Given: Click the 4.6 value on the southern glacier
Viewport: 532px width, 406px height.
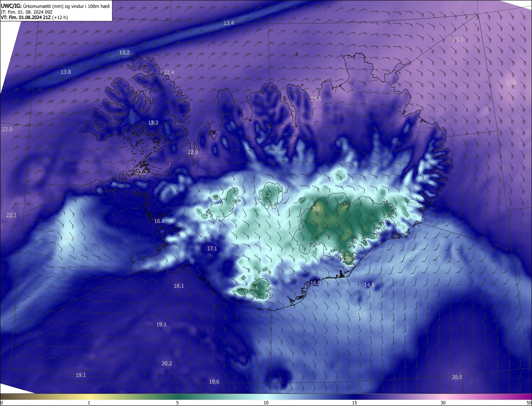Looking at the screenshot, I should pyautogui.click(x=255, y=288).
